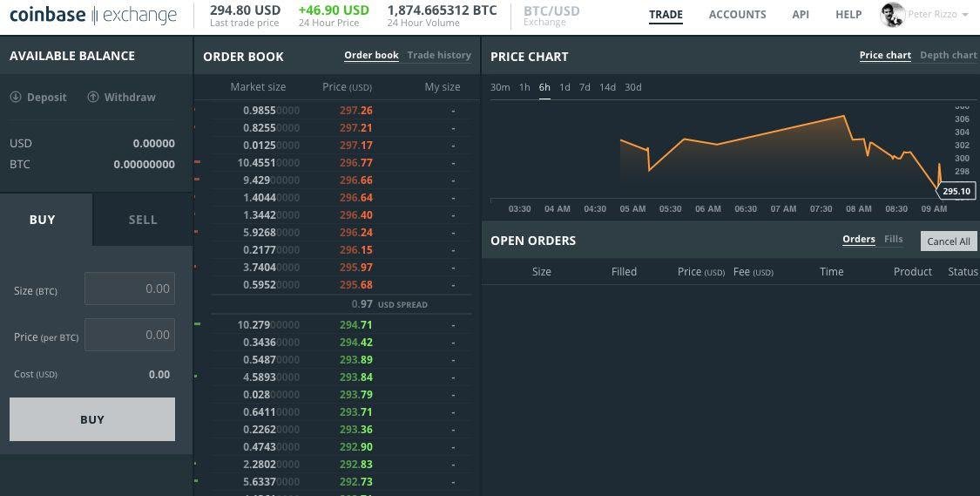Show Fills in Open Orders panel

[x=893, y=239]
